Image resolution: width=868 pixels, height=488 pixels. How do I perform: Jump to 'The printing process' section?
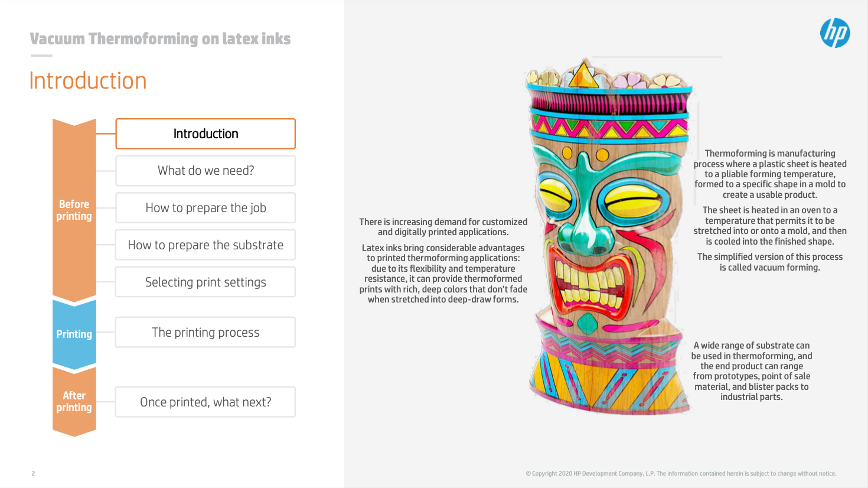(205, 333)
